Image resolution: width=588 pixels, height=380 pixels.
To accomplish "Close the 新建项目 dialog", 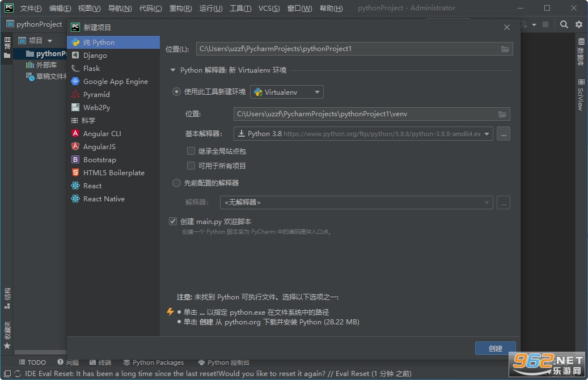I will pos(506,27).
